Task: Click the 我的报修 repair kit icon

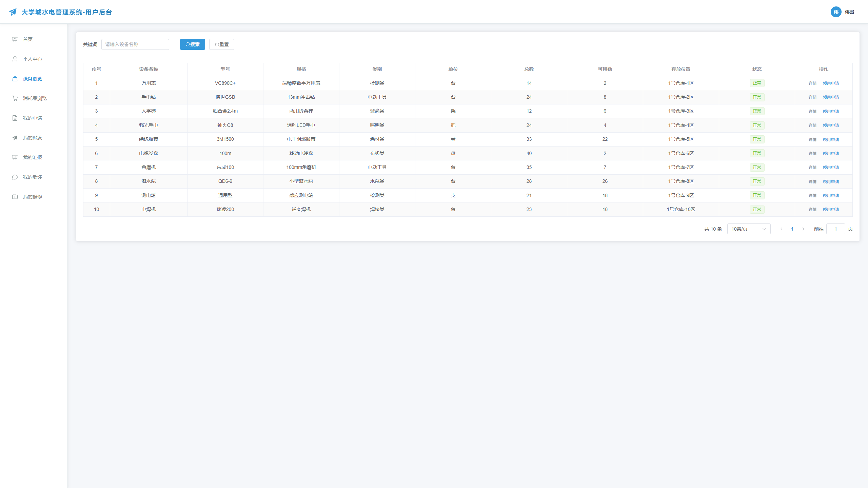Action: coord(15,197)
